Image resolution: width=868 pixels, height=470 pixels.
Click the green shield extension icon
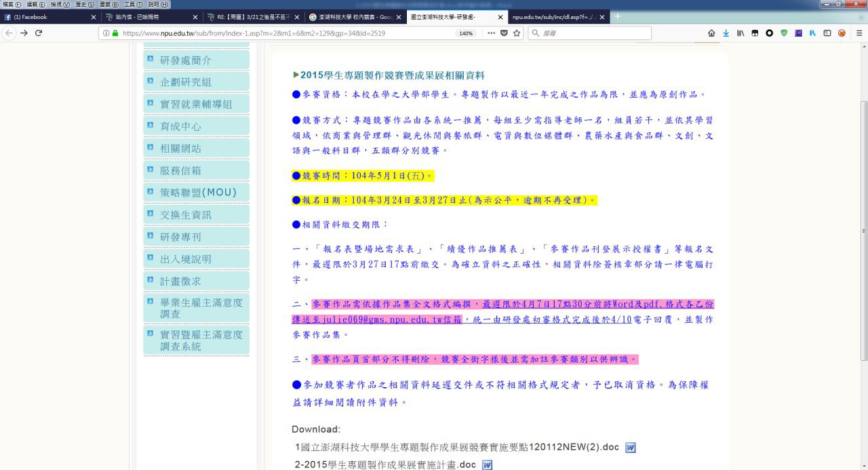(784, 33)
